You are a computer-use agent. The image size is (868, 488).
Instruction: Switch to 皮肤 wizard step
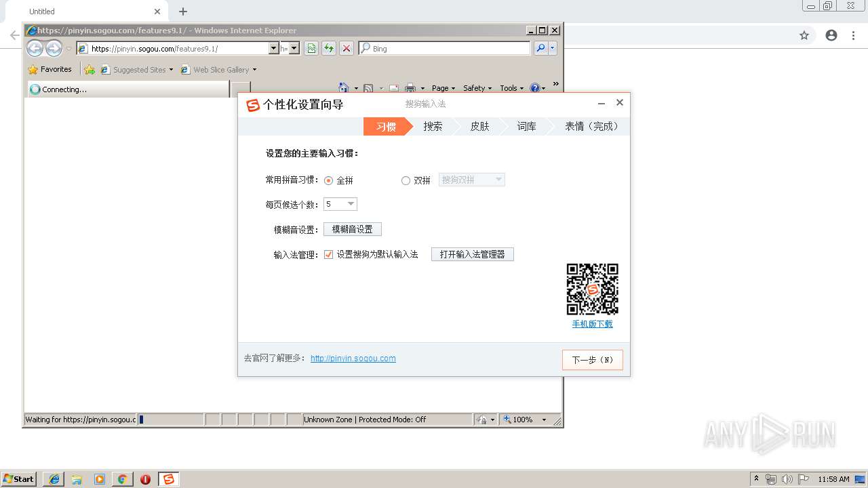(479, 126)
